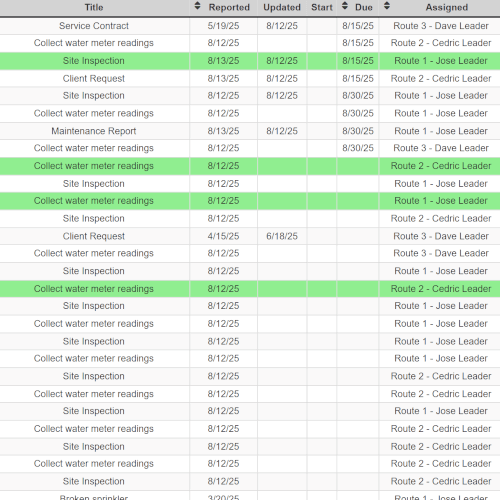Click the Updated column header
The height and width of the screenshot is (500, 500).
(282, 7)
